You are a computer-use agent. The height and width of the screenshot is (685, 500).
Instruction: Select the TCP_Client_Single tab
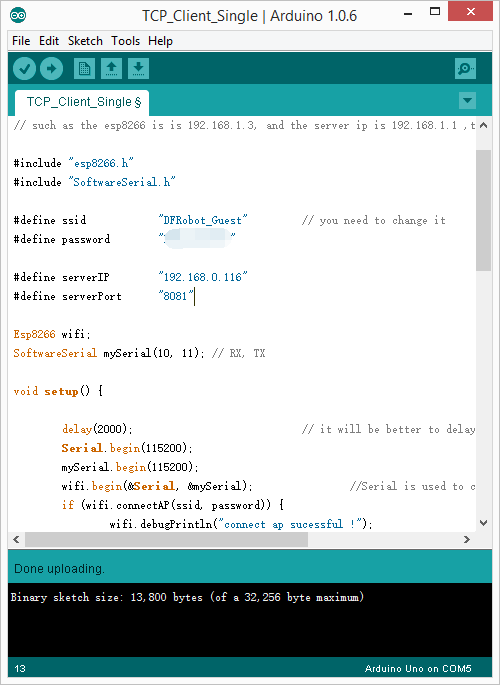point(83,103)
